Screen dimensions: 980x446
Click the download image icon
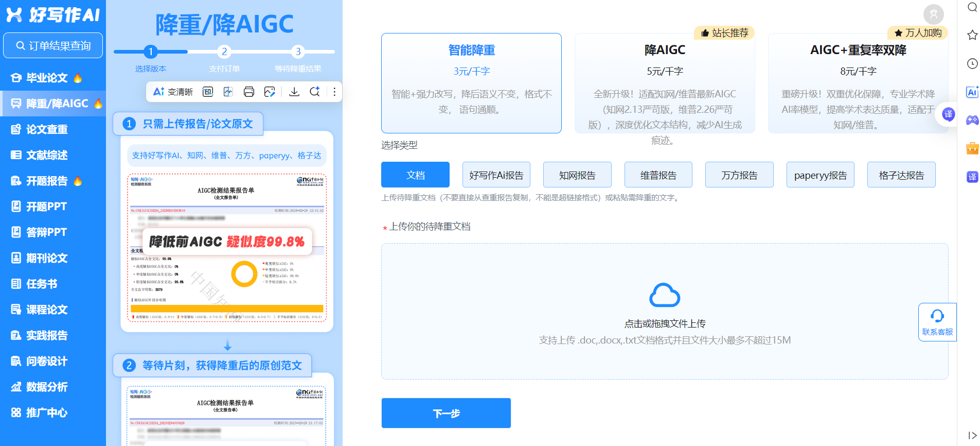(294, 92)
